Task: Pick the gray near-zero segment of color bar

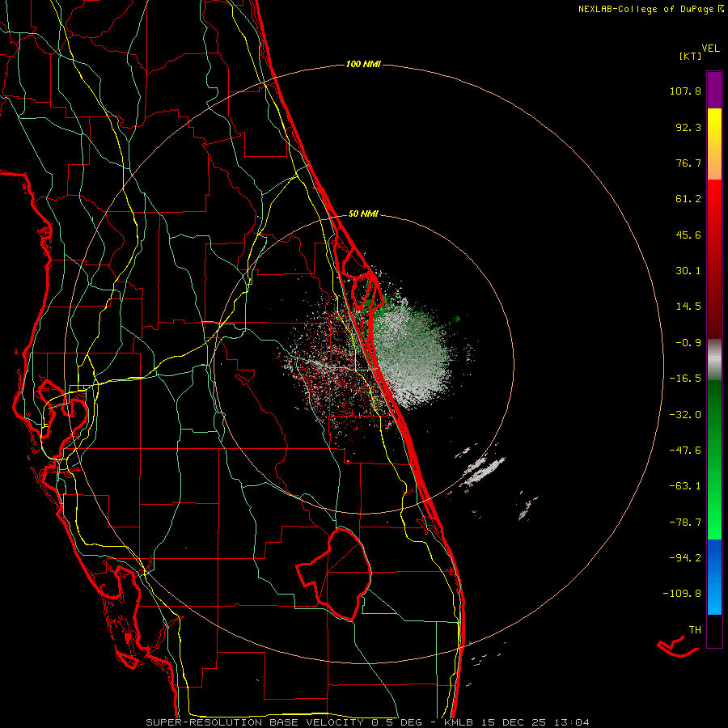Action: click(x=714, y=359)
